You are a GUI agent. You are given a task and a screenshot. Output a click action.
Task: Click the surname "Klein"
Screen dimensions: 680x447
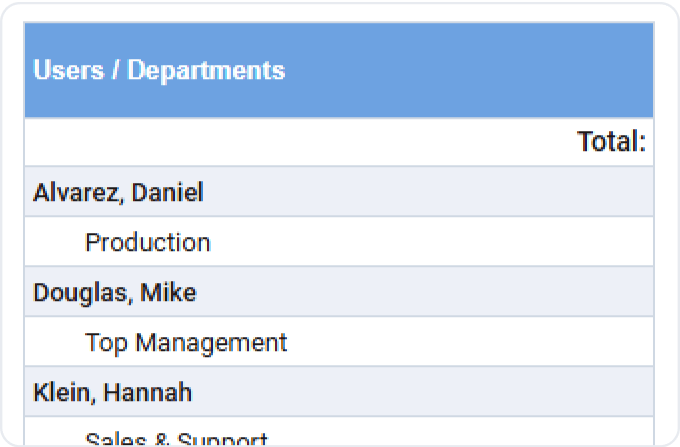point(62,392)
